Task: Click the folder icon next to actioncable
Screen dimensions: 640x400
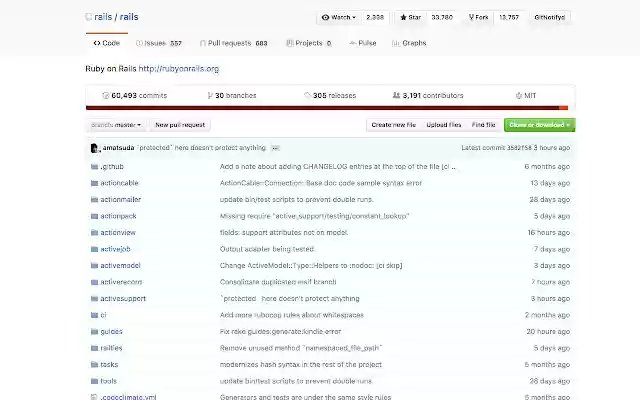Action: click(x=93, y=183)
